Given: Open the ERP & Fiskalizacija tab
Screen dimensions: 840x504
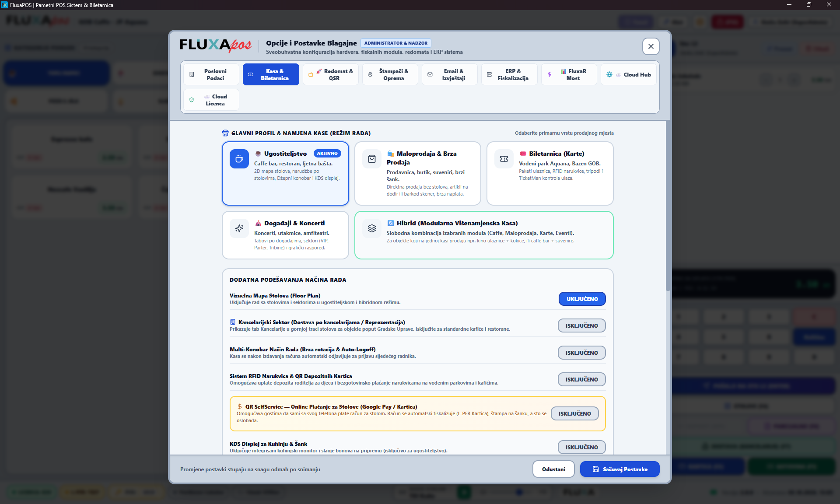Looking at the screenshot, I should (x=510, y=74).
